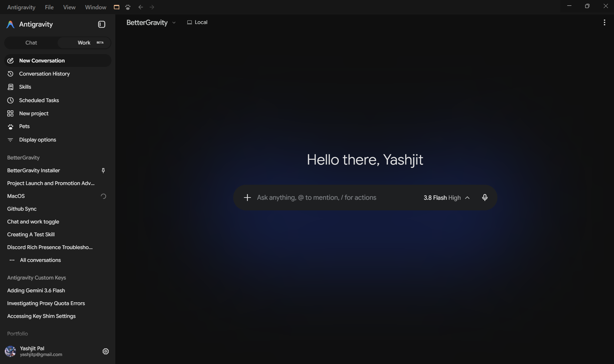Open the three-dot more options menu
Viewport: 614px width, 364px height.
604,22
